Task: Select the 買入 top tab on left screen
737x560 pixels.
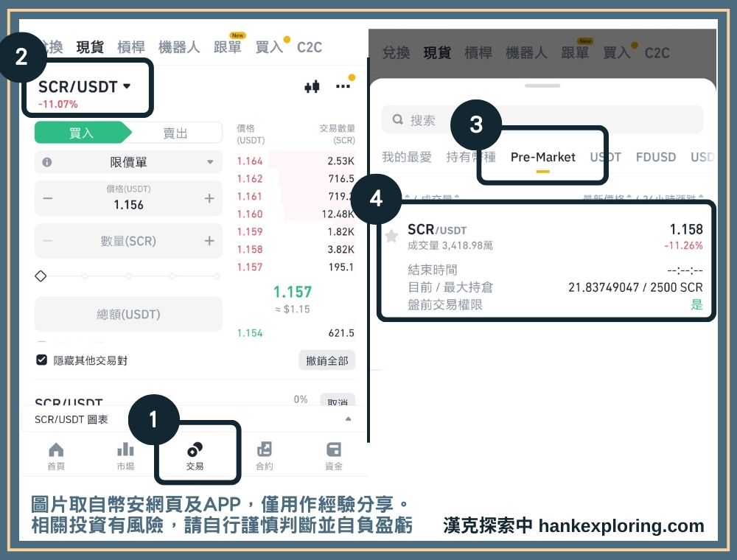Action: click(x=269, y=47)
